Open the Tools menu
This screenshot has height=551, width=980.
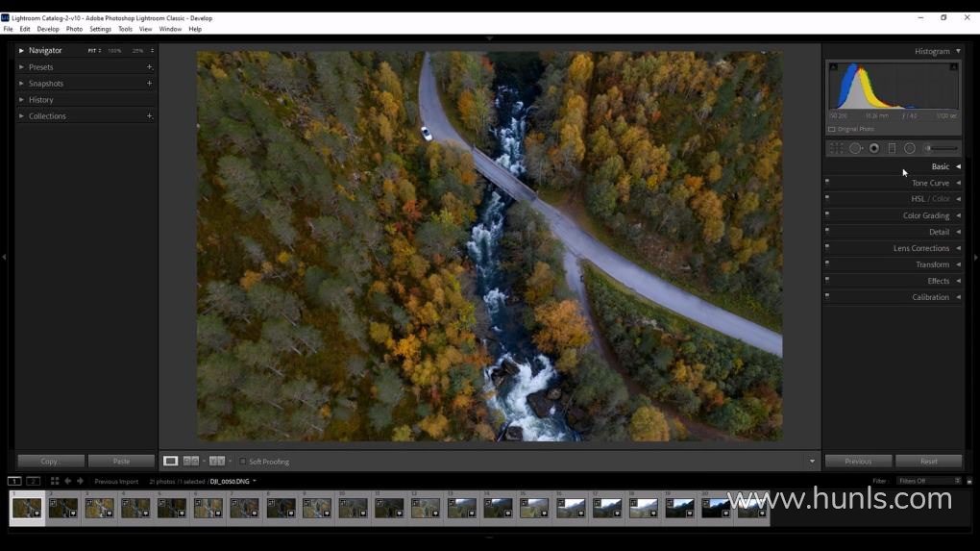coord(125,29)
